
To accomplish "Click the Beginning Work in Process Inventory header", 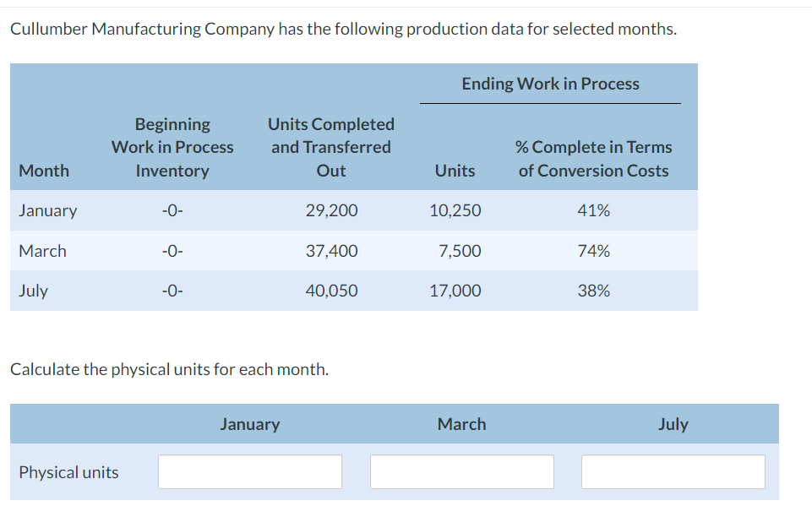I will 172,147.
